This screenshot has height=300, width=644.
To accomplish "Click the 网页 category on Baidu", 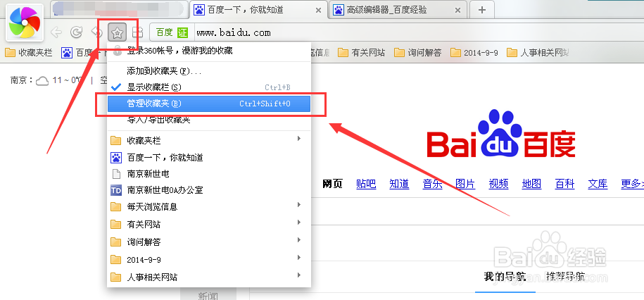I will [333, 184].
